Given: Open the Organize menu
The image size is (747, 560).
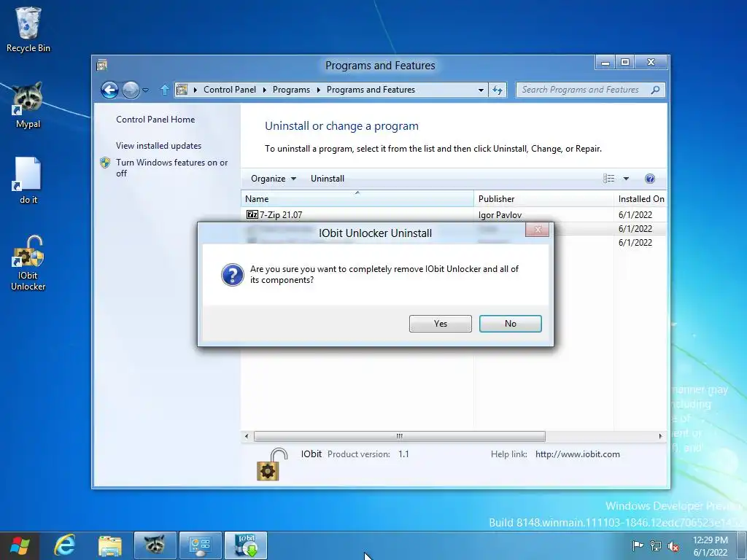Looking at the screenshot, I should pyautogui.click(x=274, y=179).
